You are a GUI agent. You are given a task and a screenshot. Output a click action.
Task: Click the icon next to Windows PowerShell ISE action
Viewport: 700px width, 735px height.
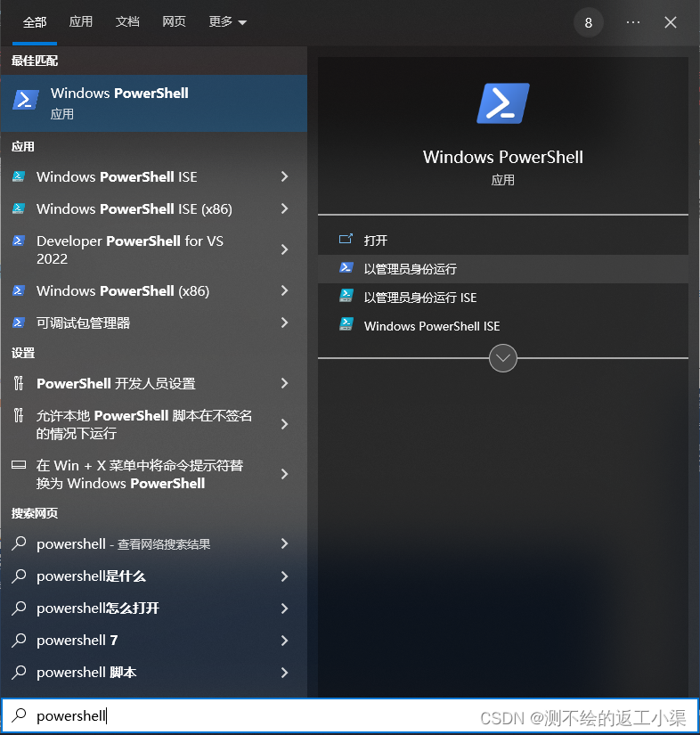[x=346, y=325]
